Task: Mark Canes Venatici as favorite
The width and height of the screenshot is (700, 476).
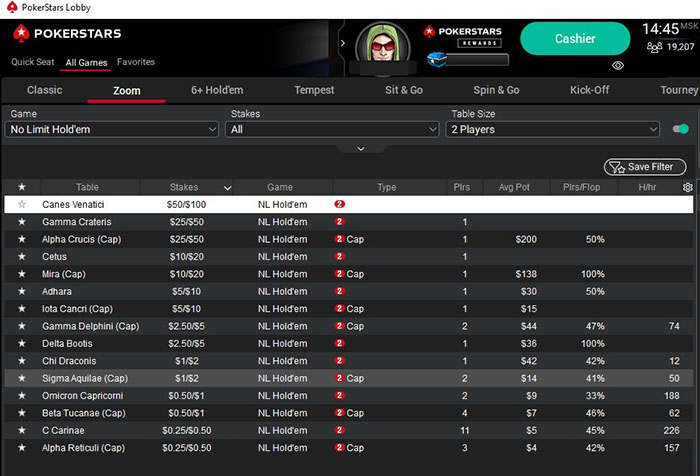Action: pyautogui.click(x=21, y=205)
